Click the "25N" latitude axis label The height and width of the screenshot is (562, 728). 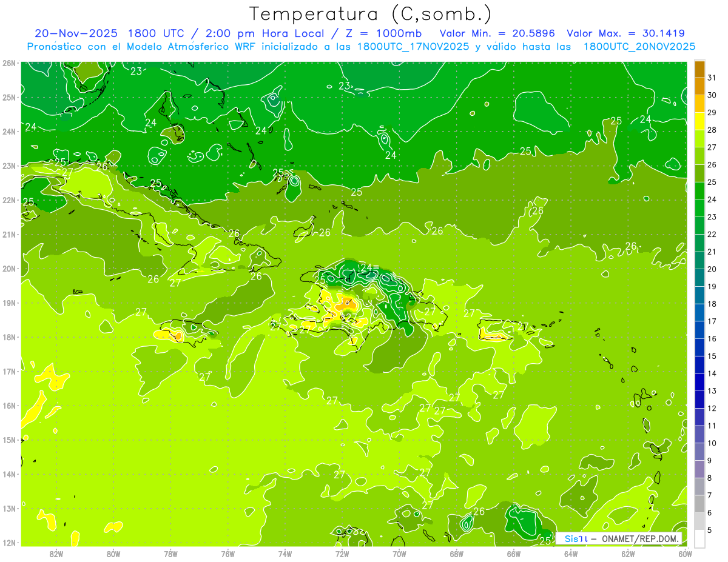pos(8,97)
